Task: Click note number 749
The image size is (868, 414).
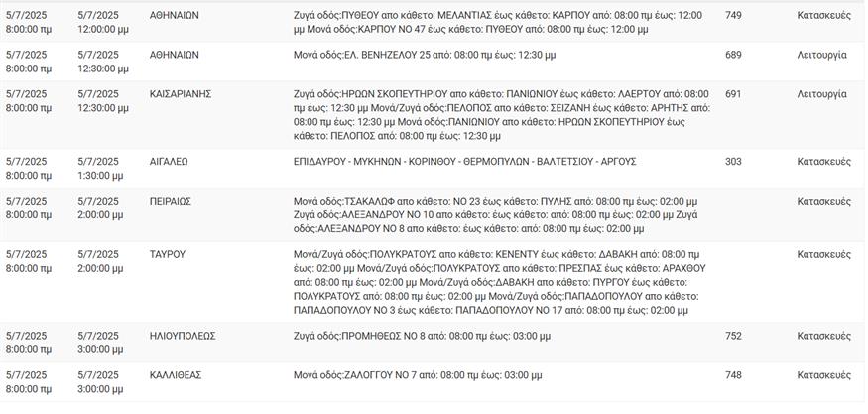Action: click(733, 16)
